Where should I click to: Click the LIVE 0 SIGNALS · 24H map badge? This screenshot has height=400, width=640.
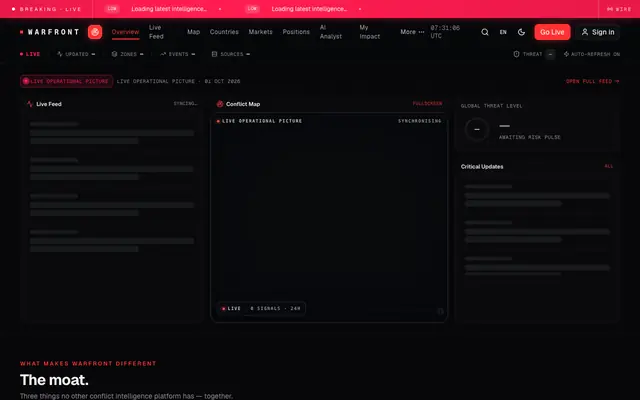(x=261, y=309)
